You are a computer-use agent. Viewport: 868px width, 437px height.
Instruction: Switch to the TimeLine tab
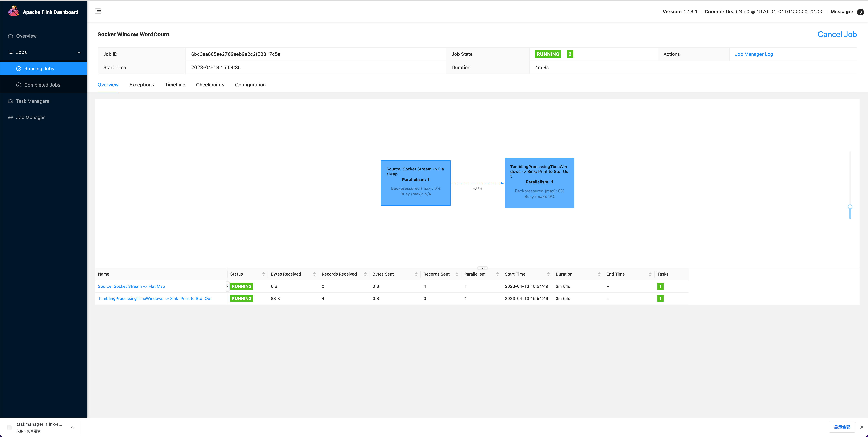[175, 85]
